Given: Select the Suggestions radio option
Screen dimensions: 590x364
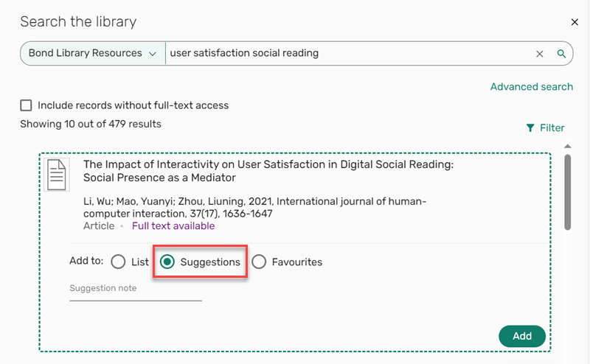Looking at the screenshot, I should pyautogui.click(x=167, y=262).
